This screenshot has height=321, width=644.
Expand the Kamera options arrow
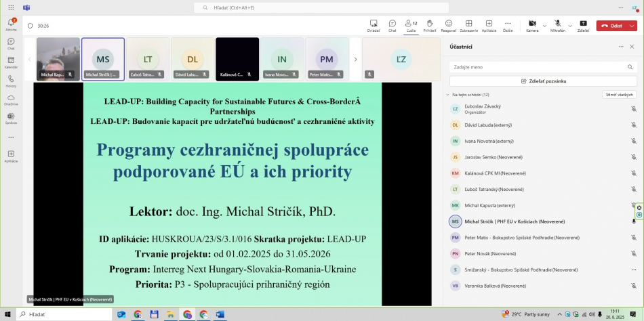coord(544,25)
